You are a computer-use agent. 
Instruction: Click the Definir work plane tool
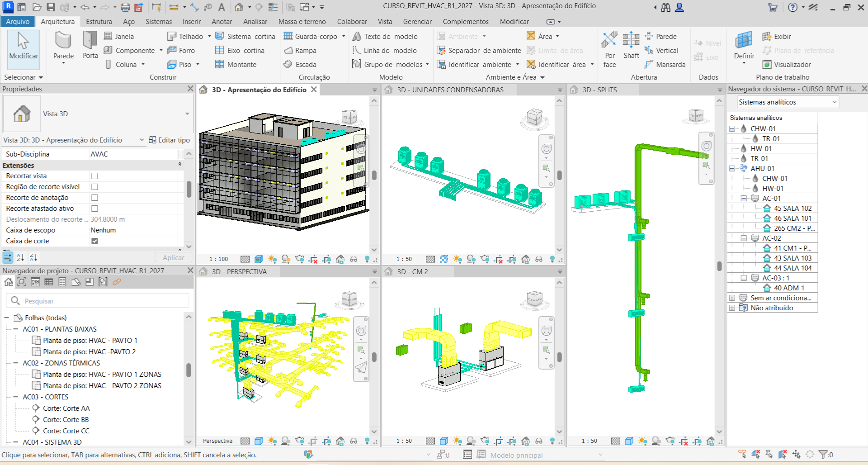(744, 47)
